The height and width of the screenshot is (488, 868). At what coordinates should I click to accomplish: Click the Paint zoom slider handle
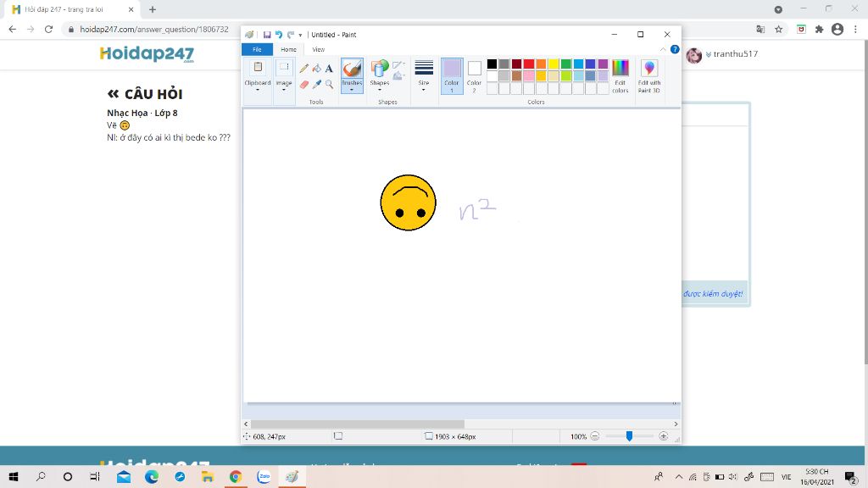click(629, 436)
